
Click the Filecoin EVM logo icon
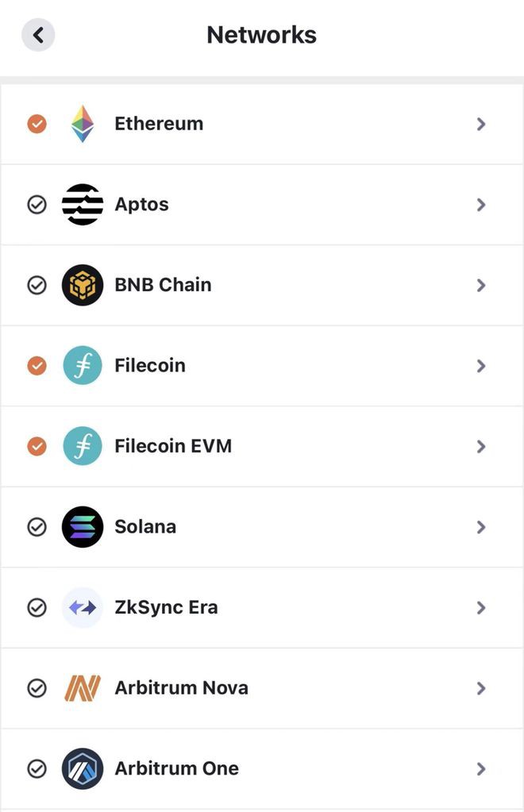(x=83, y=446)
